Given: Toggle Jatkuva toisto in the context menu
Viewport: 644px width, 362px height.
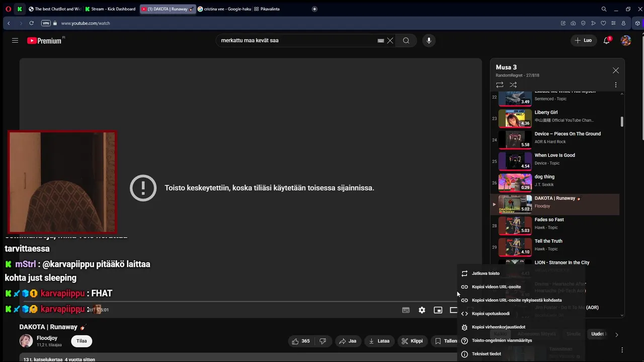Looking at the screenshot, I should (521, 274).
